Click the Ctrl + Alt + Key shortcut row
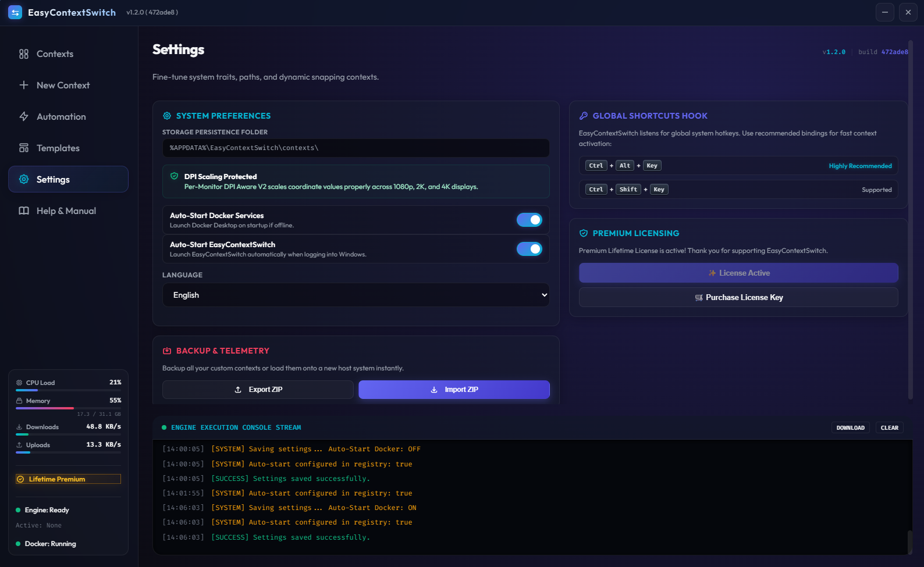Screen dimensions: 924x567 click(738, 166)
